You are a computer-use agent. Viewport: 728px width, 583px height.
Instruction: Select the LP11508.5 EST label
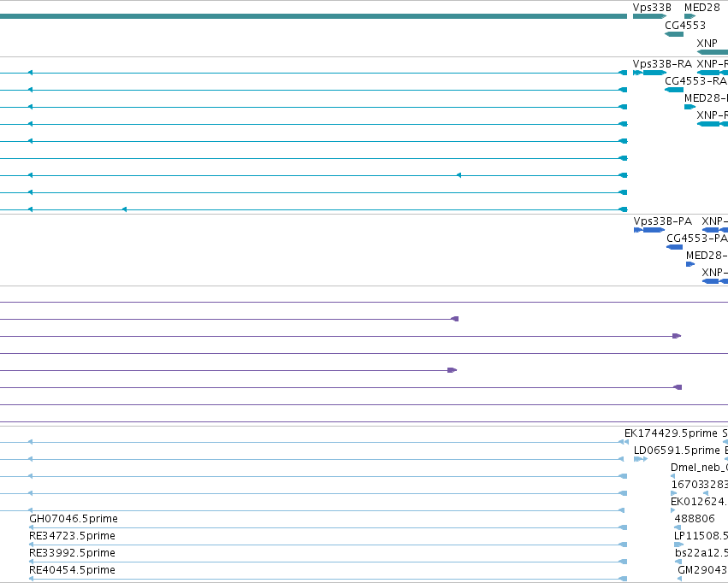tap(701, 536)
